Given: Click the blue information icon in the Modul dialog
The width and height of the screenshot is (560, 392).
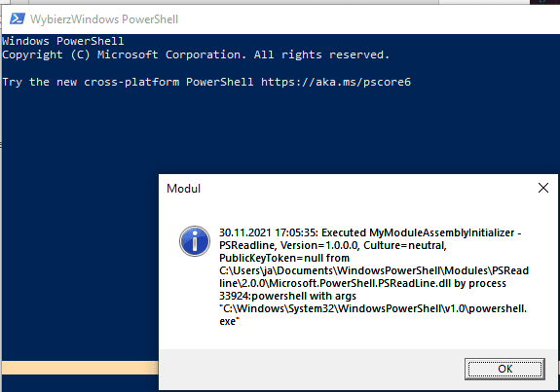Looking at the screenshot, I should (195, 241).
